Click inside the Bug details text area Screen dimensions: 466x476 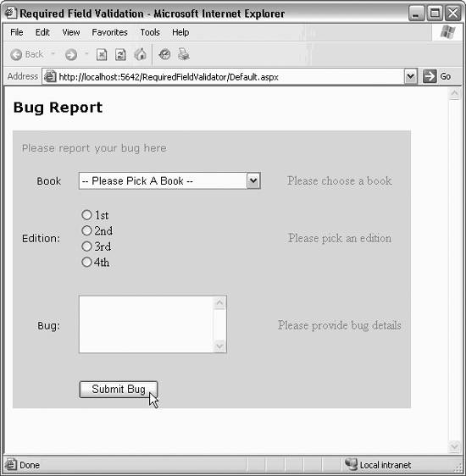tap(146, 324)
